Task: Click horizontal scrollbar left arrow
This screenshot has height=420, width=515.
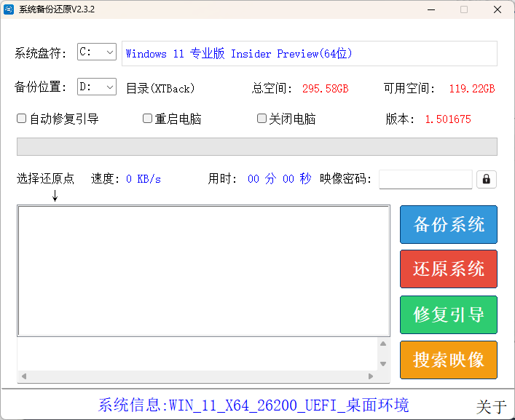Action: (x=23, y=376)
